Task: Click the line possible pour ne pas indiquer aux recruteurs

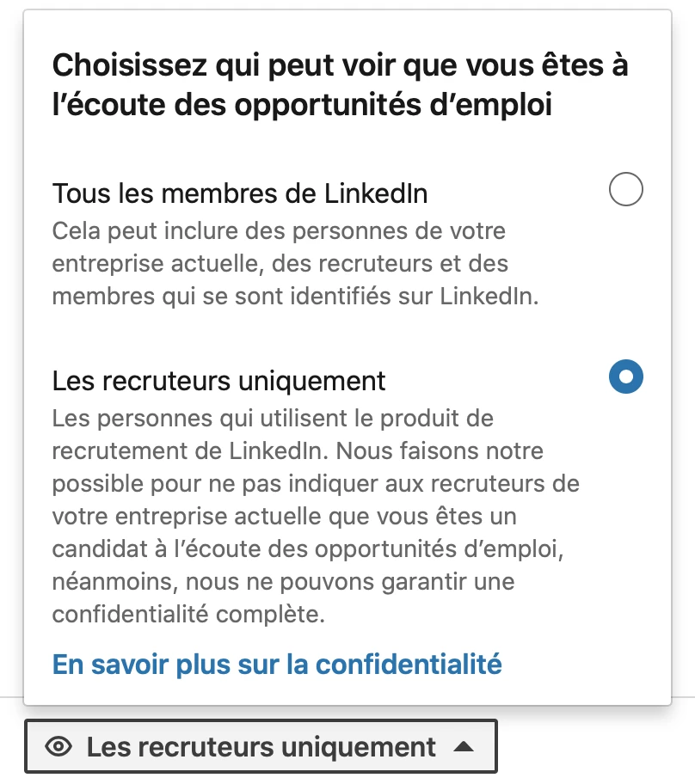Action: (x=315, y=484)
